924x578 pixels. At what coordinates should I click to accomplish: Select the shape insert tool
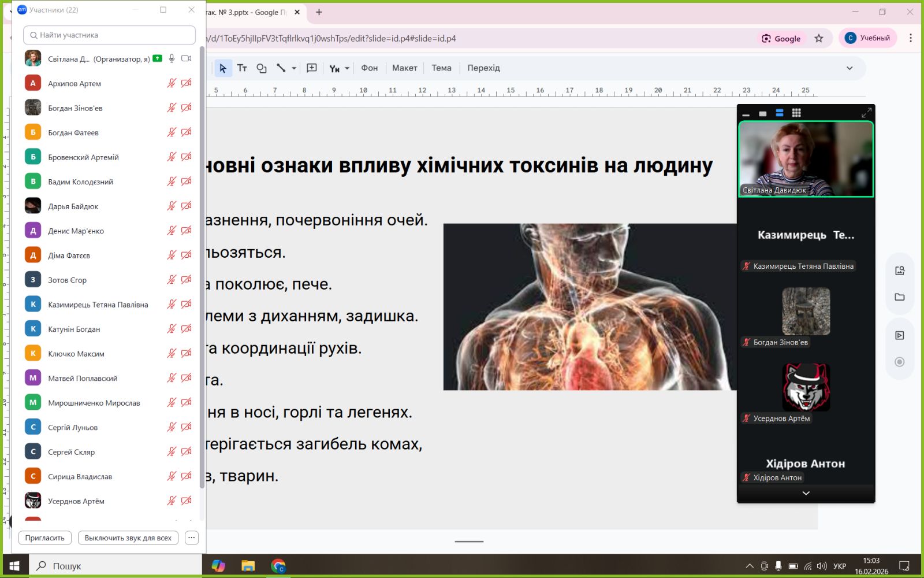(x=261, y=68)
